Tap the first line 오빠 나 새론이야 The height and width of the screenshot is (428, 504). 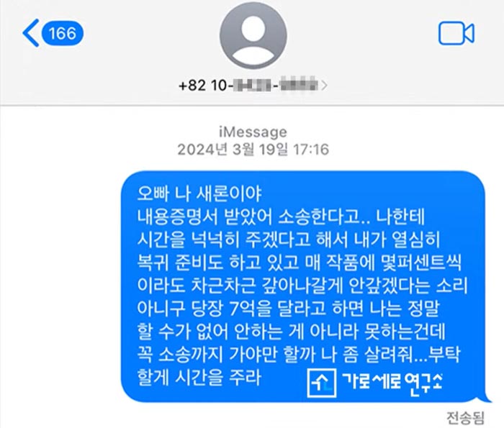[x=199, y=193]
